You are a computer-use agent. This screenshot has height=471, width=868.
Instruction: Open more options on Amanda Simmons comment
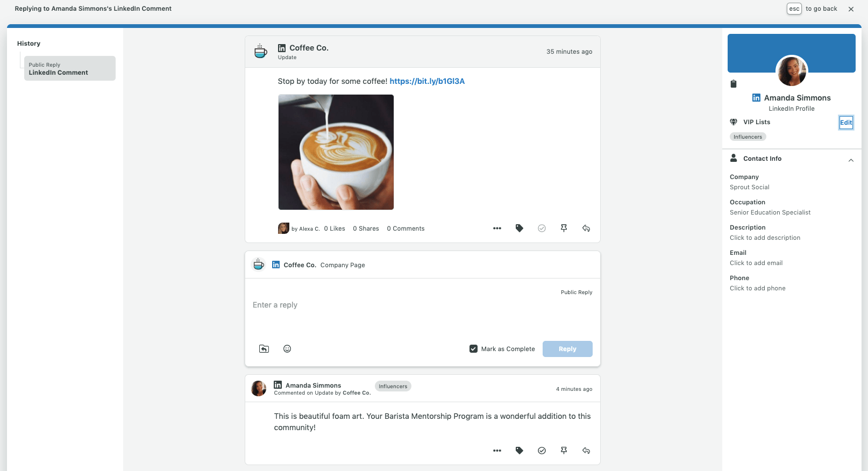pos(497,451)
